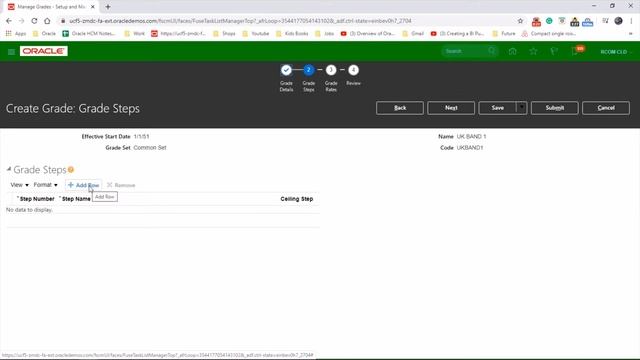Screen dimensions: 640x360
Task: Go to Grade Details train step
Action: coord(286,70)
